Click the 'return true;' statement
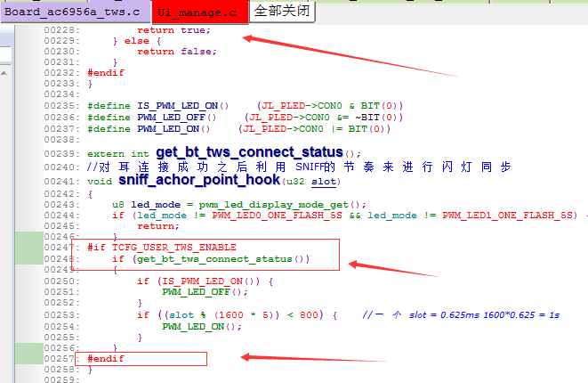 point(173,30)
